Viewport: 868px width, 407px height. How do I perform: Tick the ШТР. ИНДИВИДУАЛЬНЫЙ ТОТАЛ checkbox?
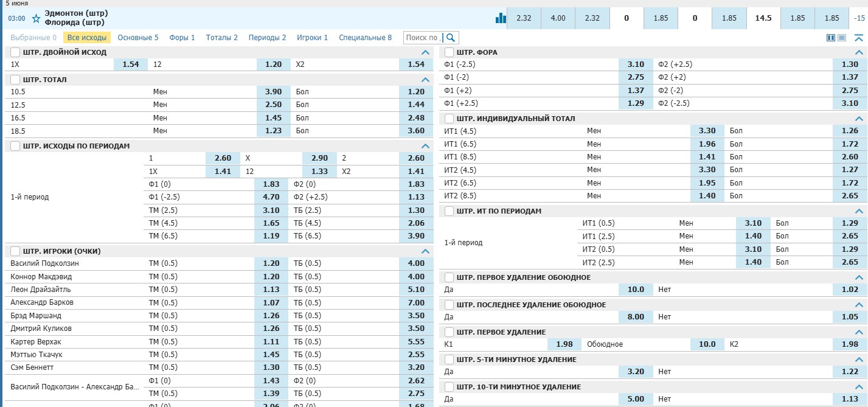coord(450,119)
